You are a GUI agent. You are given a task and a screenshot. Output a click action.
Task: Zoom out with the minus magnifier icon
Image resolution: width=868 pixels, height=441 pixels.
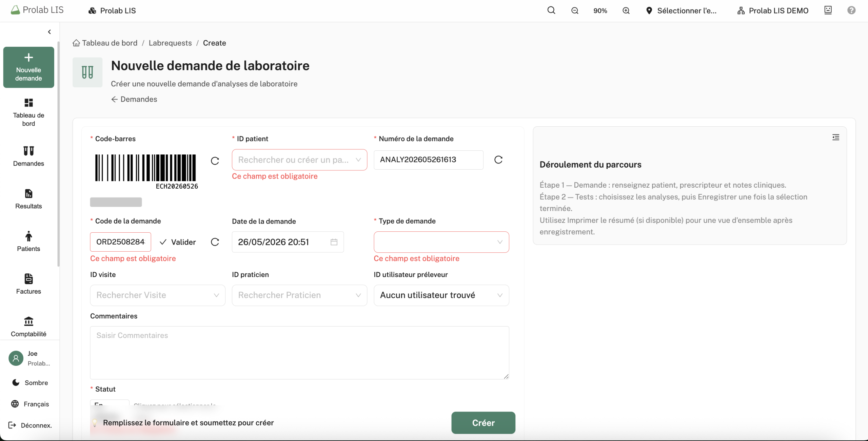(x=575, y=10)
